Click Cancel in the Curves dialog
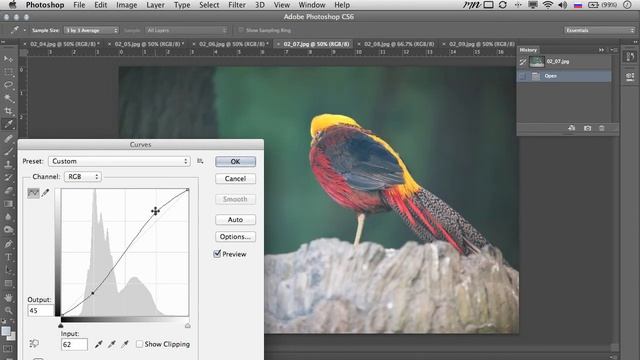This screenshot has width=640, height=360. pyautogui.click(x=236, y=179)
